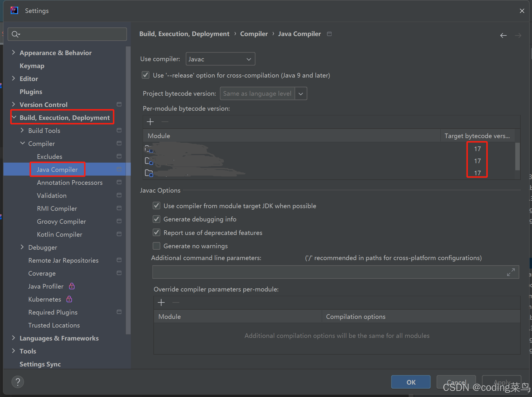Viewport: 532px width, 397px height.
Task: Remove selected per-module bytecode version entry
Action: tap(165, 122)
